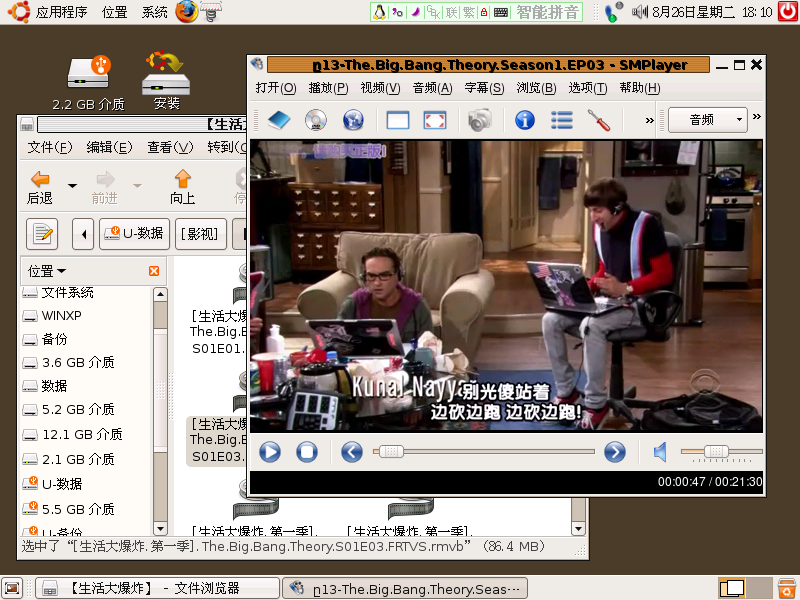The width and height of the screenshot is (800, 600).
Task: Open the 选项(T) menu
Action: click(x=588, y=88)
